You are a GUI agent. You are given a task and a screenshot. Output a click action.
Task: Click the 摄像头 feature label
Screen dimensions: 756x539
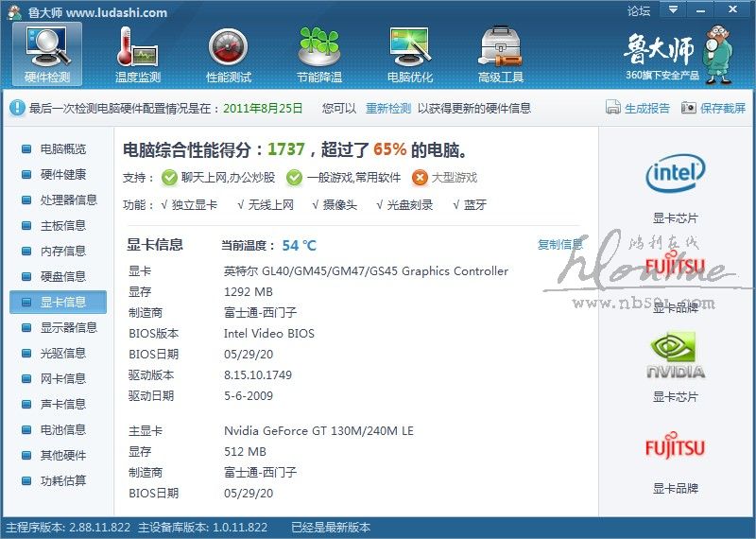[x=340, y=205]
